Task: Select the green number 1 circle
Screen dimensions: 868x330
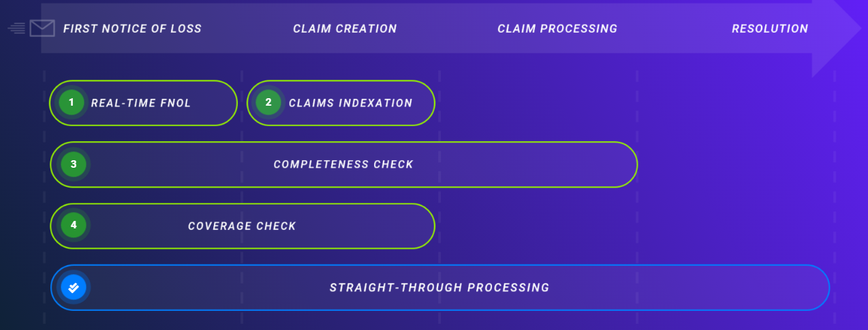Action: click(71, 103)
